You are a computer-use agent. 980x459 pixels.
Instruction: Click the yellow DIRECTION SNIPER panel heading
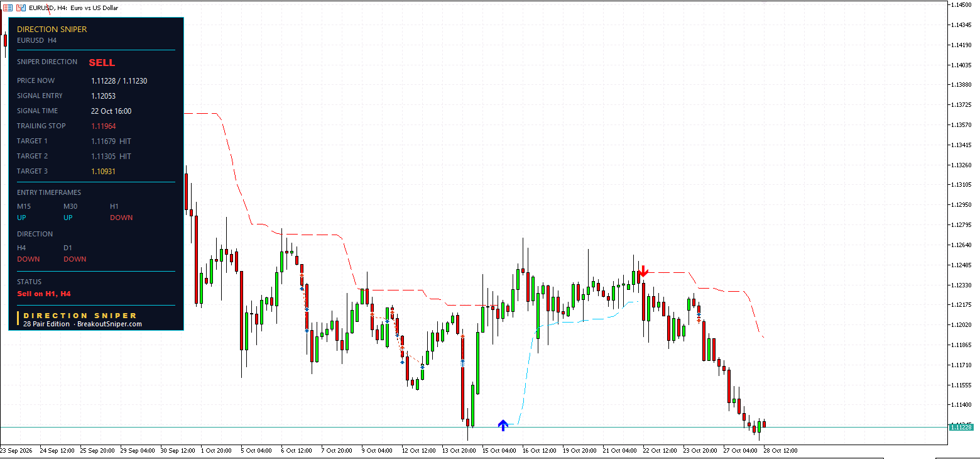point(52,30)
